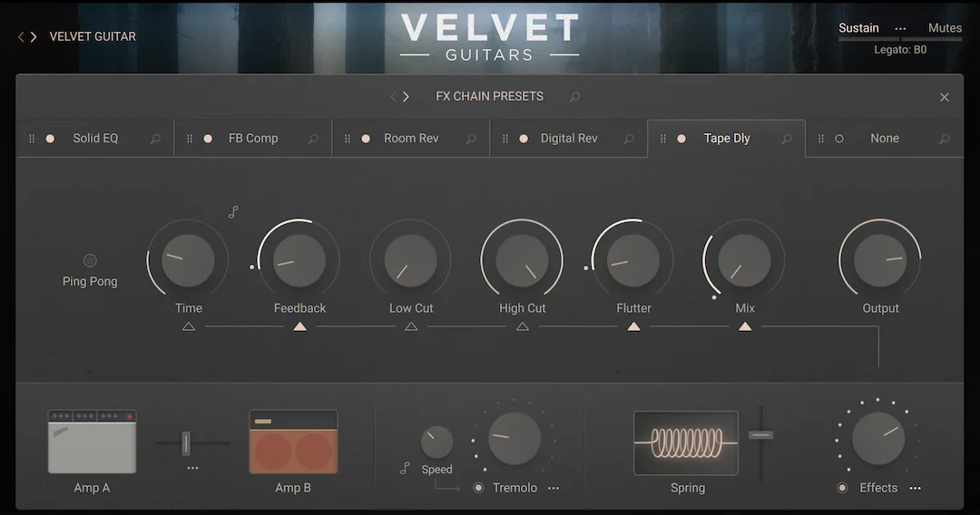Grab the Digital Rev drag handle
This screenshot has width=980, height=515.
(x=505, y=139)
